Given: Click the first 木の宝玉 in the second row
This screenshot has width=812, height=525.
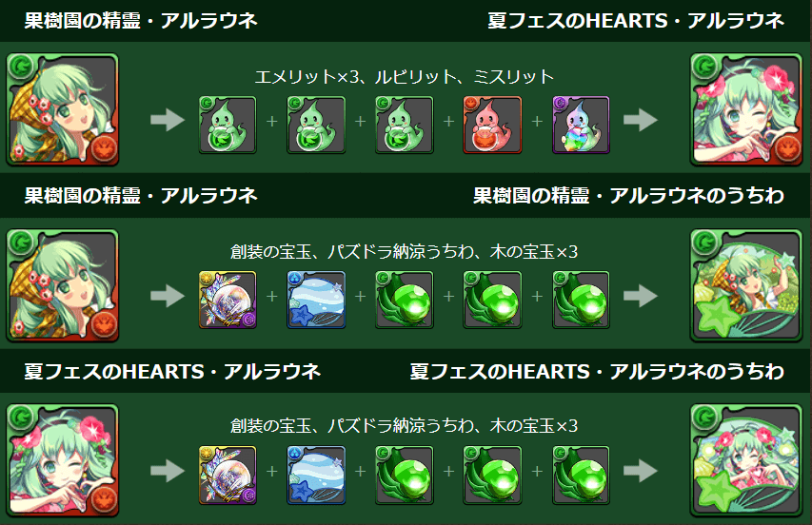Looking at the screenshot, I should (404, 300).
